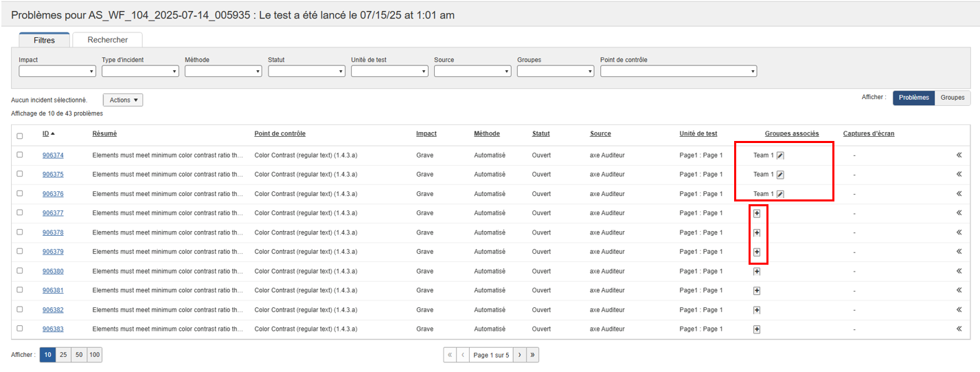Expand details chevron for issue 906375
The width and height of the screenshot is (980, 372).
coord(959,175)
